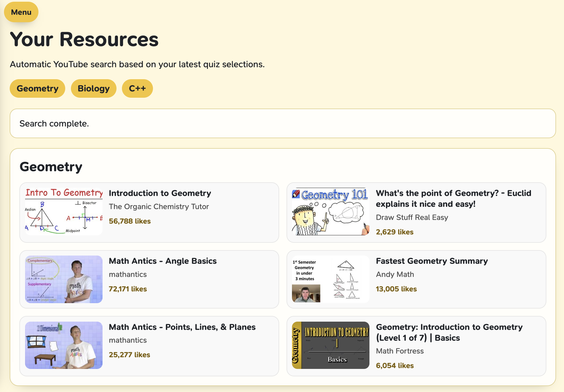The width and height of the screenshot is (564, 392).
Task: Click the Math Fortress Basics thumbnail
Action: [x=330, y=345]
